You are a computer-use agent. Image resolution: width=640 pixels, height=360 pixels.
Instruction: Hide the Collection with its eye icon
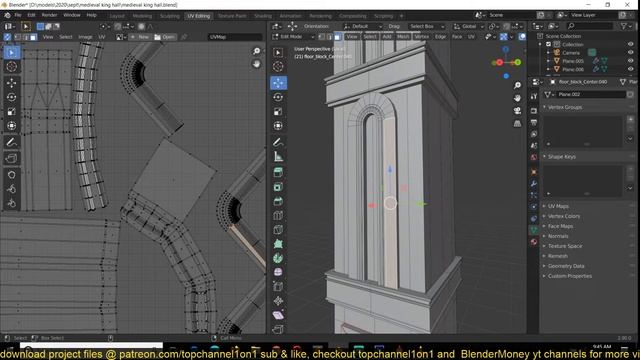coord(631,44)
